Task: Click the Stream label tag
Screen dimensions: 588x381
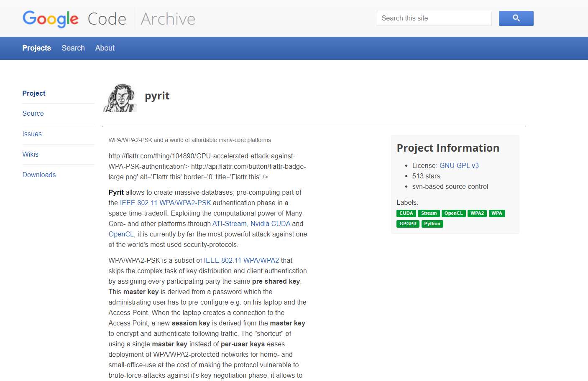Action: (x=429, y=213)
